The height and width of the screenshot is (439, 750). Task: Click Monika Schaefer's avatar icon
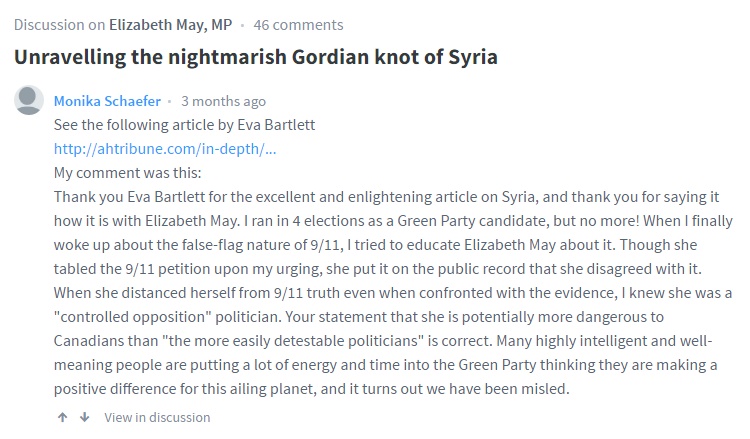tap(30, 100)
